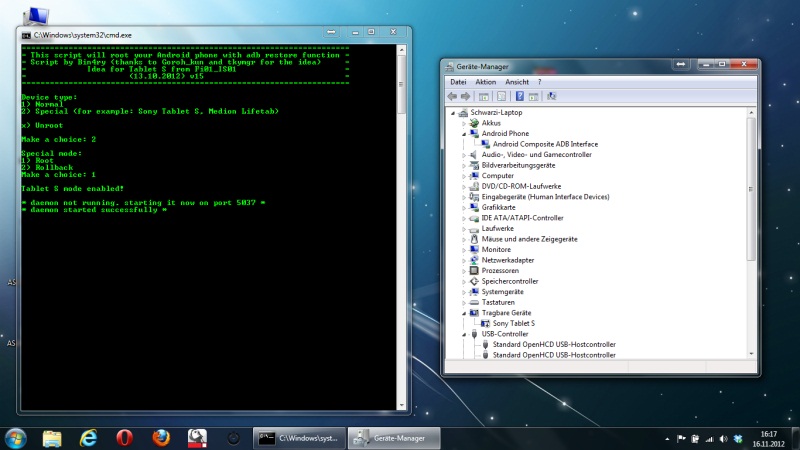
Task: Expand the Akkus category
Action: pyautogui.click(x=464, y=123)
